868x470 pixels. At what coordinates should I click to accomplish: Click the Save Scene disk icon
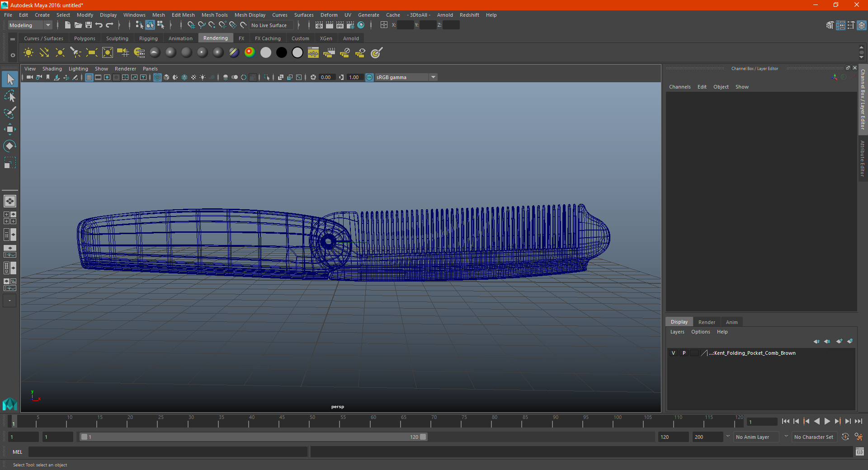click(89, 25)
